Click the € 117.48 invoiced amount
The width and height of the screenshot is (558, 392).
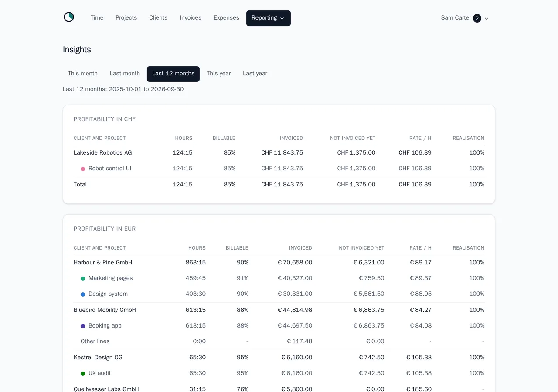coord(299,341)
